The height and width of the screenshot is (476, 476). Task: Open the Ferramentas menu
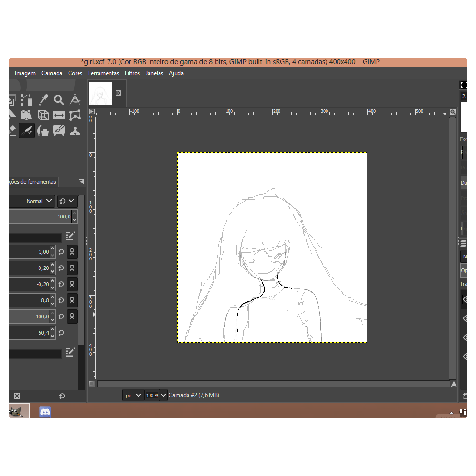(103, 73)
